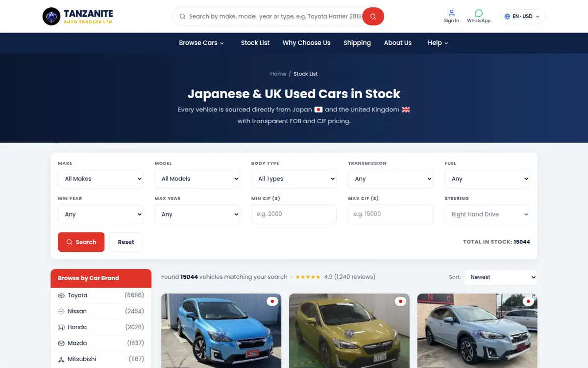Click the top search bar input
The height and width of the screenshot is (368, 588).
pyautogui.click(x=275, y=16)
